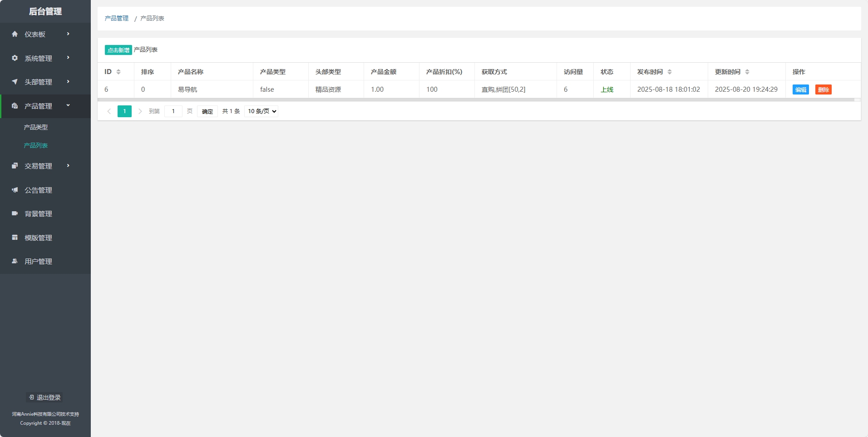Open 产品类型 submenu item
868x437 pixels.
pos(36,127)
